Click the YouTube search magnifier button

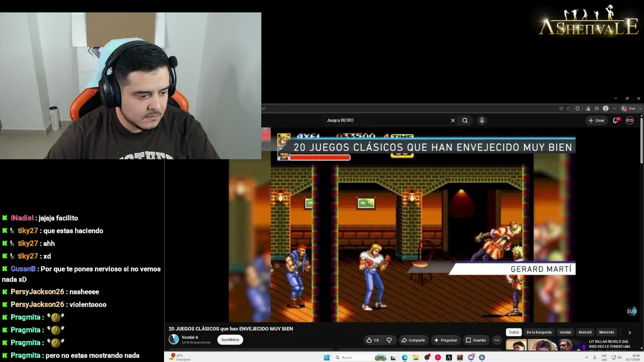(465, 120)
